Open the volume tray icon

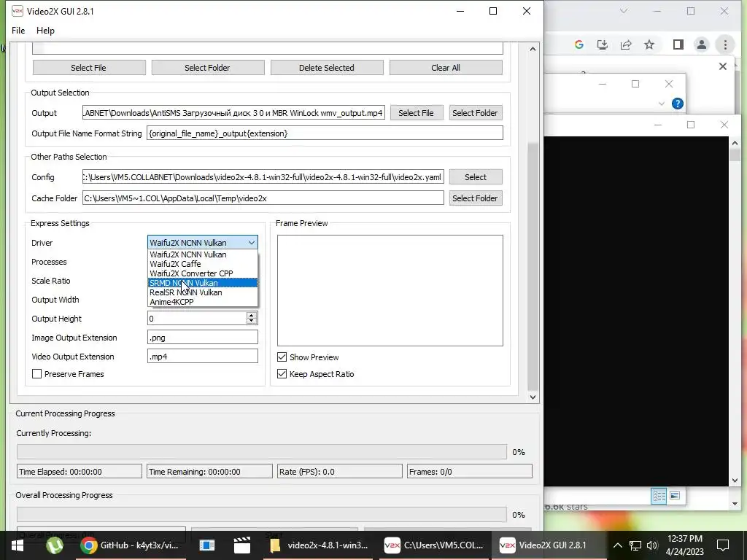pos(652,545)
